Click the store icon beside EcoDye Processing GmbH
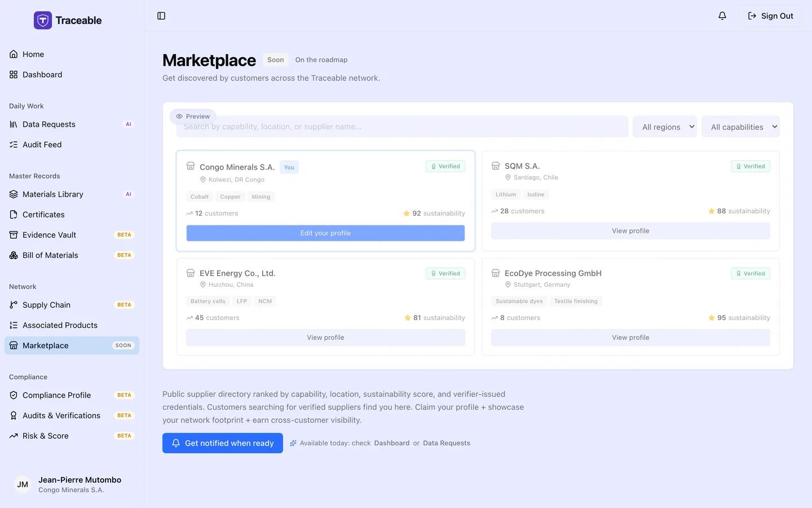Image resolution: width=812 pixels, height=508 pixels. (496, 273)
